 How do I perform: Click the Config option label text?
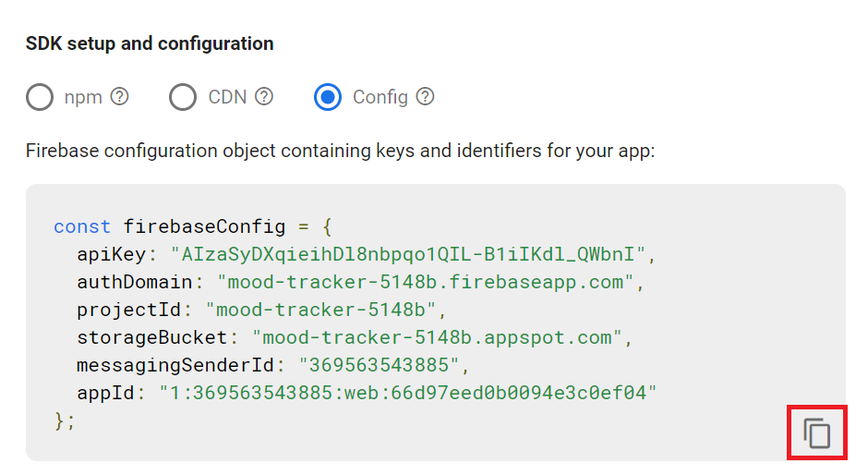pyautogui.click(x=380, y=97)
